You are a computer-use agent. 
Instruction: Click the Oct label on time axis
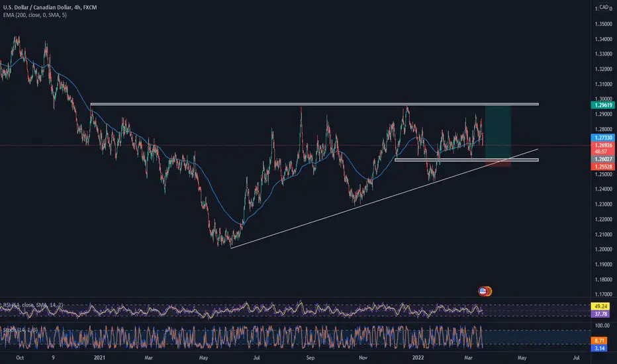(x=20, y=357)
